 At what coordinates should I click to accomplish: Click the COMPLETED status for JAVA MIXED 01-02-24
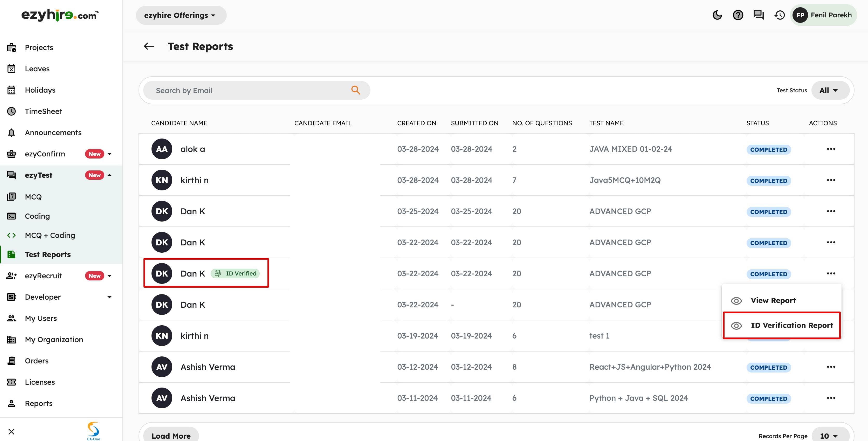tap(769, 150)
